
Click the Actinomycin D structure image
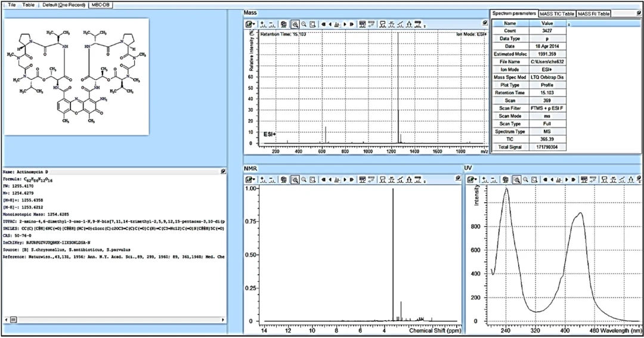(76, 76)
